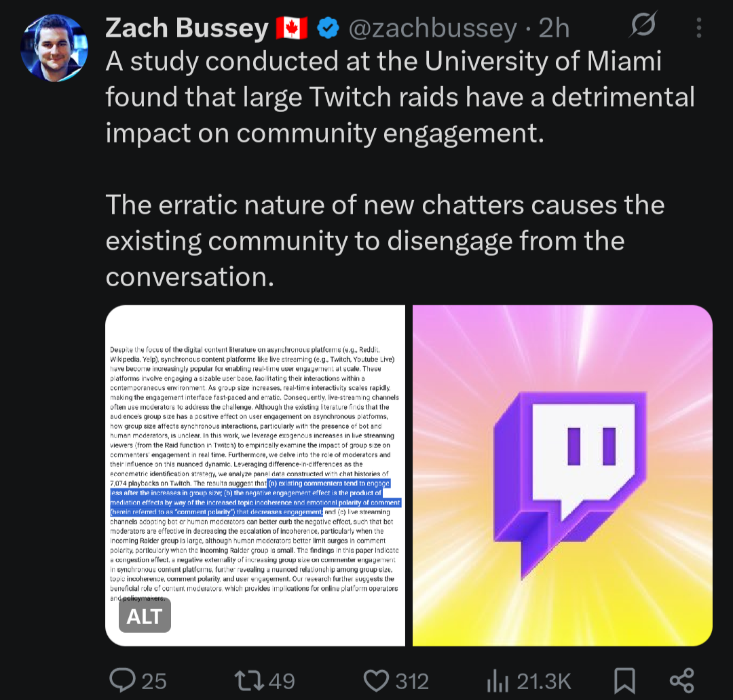Open the @zachbussey handle link

tap(433, 28)
